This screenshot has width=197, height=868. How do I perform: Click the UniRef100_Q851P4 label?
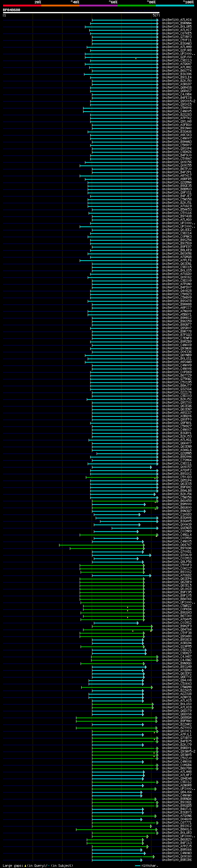(x=176, y=481)
